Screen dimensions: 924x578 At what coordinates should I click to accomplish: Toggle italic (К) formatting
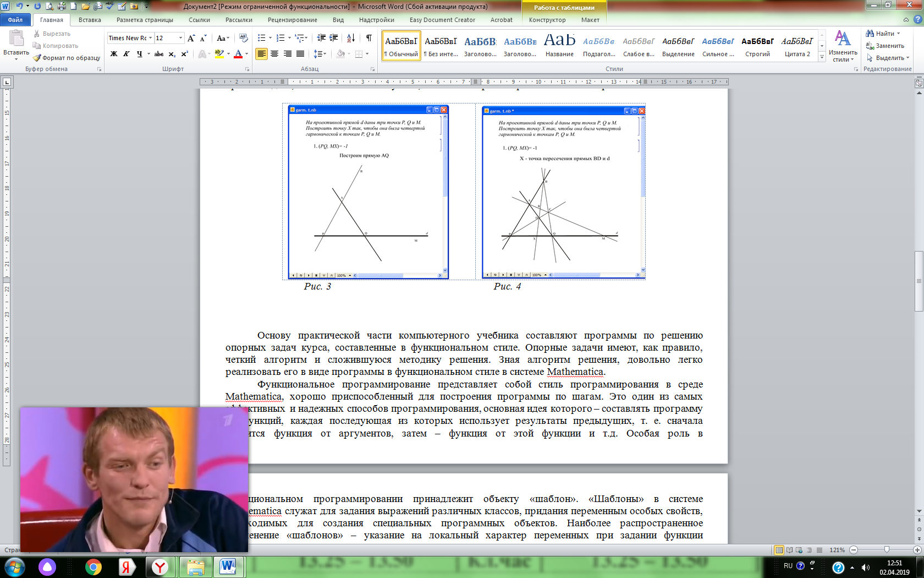tap(127, 54)
